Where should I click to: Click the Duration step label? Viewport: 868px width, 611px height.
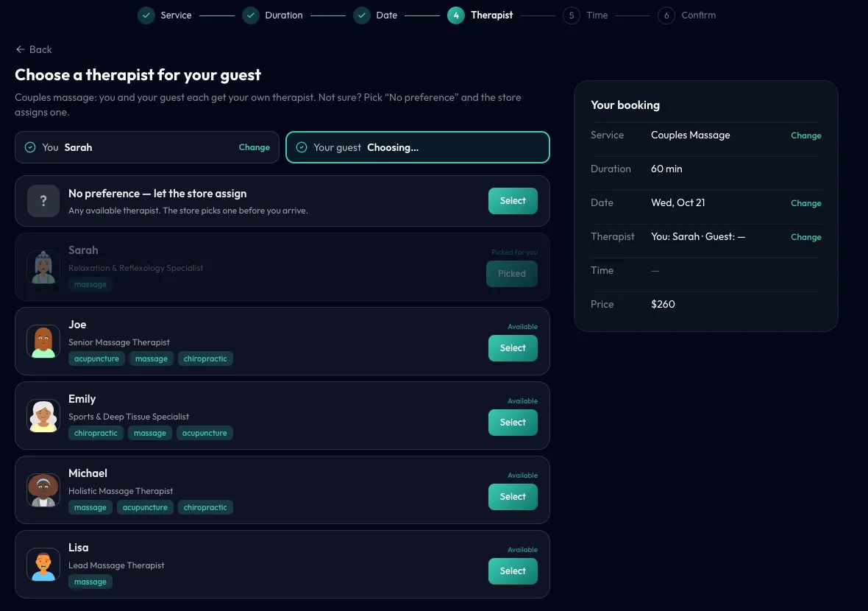(284, 15)
